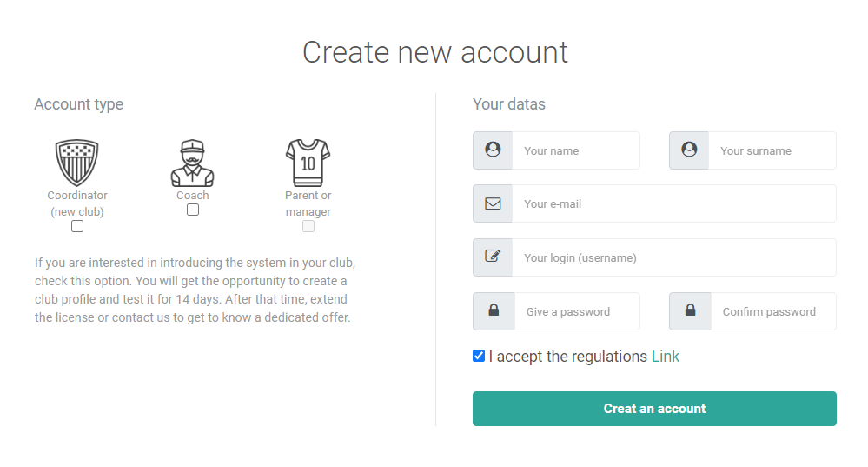Select the Parent or manager checkbox
This screenshot has height=467, width=868.
tap(308, 226)
